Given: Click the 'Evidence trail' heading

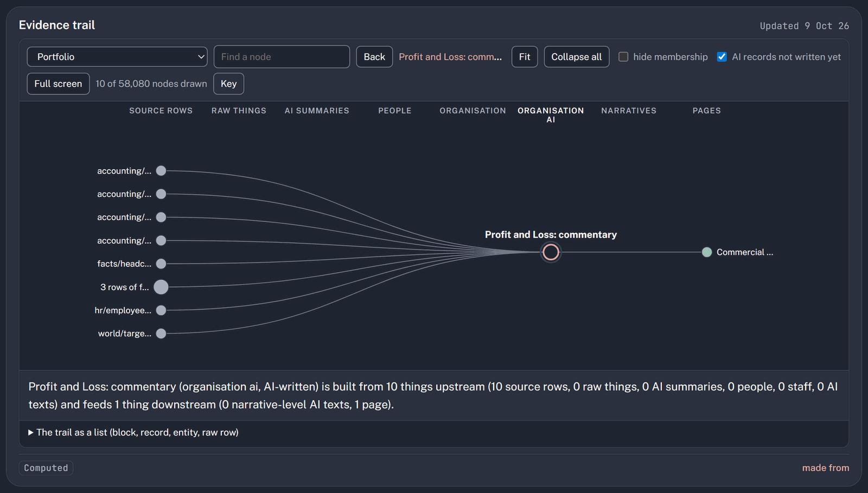Looking at the screenshot, I should click(x=57, y=25).
